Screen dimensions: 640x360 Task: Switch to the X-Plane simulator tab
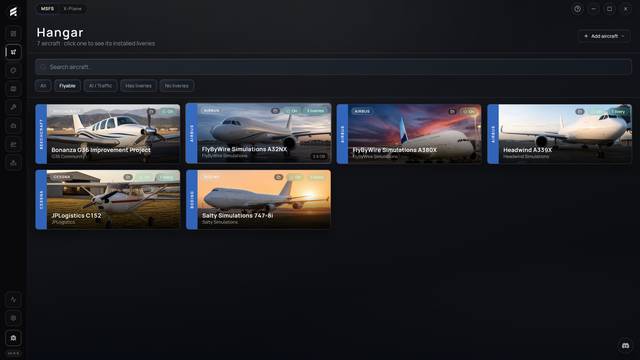pyautogui.click(x=72, y=9)
